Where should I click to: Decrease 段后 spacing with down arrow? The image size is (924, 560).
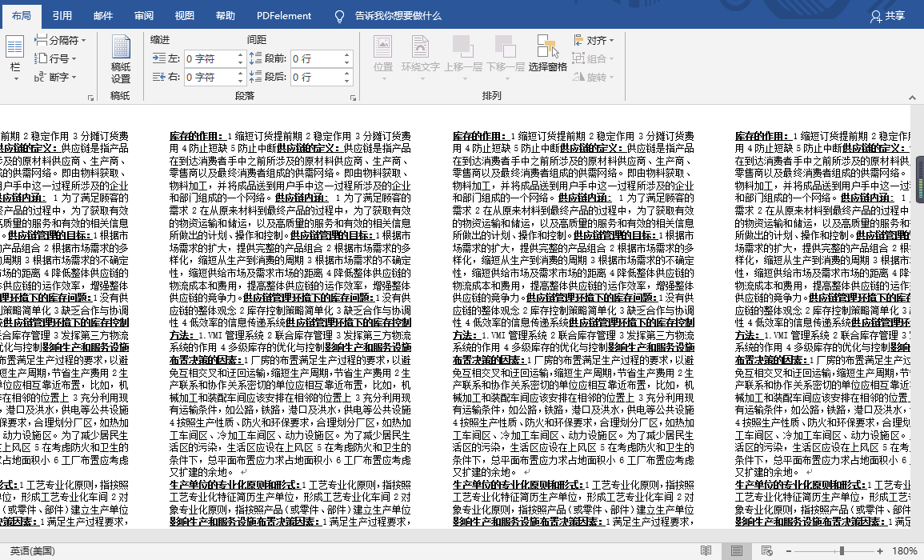pyautogui.click(x=347, y=81)
